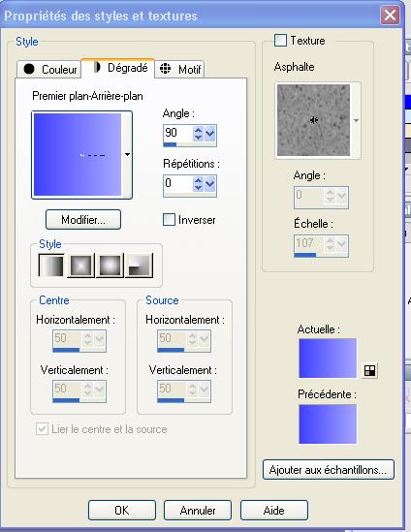Enable the Texture checkbox
411x532 pixels.
point(280,41)
